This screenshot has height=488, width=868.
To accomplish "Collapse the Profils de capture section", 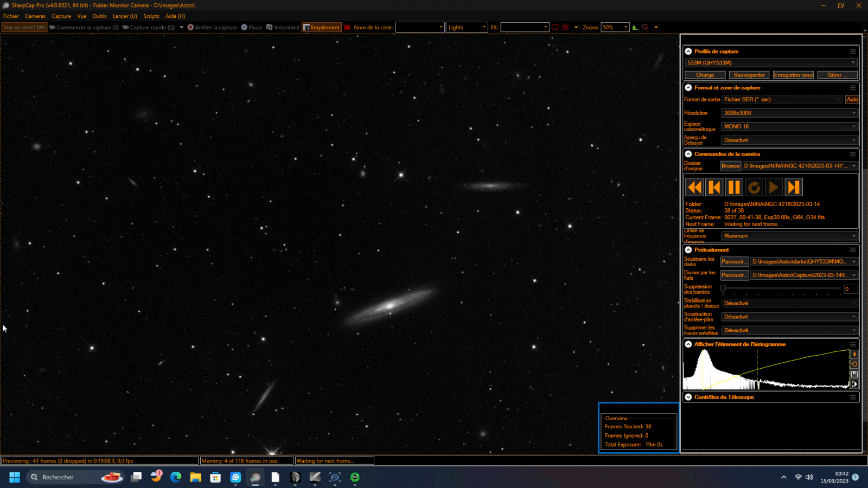I will click(688, 52).
